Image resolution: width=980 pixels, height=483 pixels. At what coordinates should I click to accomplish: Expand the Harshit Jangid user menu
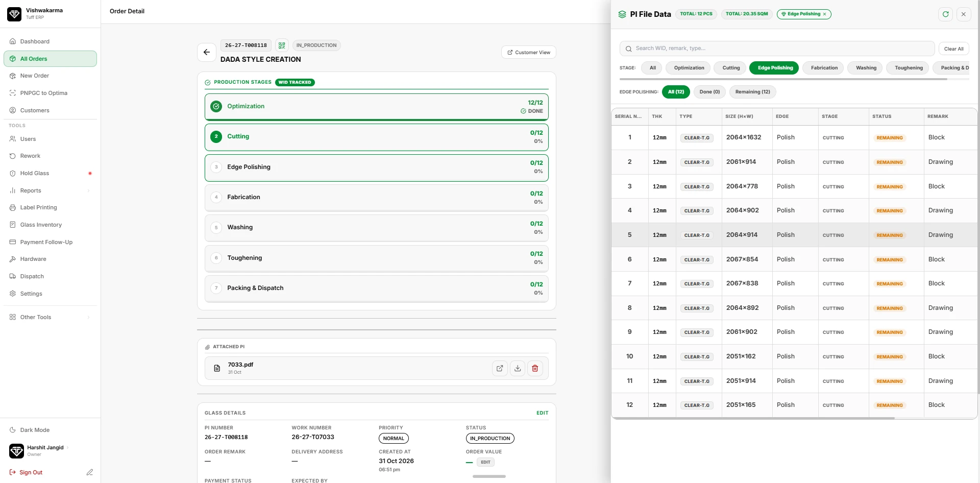(x=67, y=448)
